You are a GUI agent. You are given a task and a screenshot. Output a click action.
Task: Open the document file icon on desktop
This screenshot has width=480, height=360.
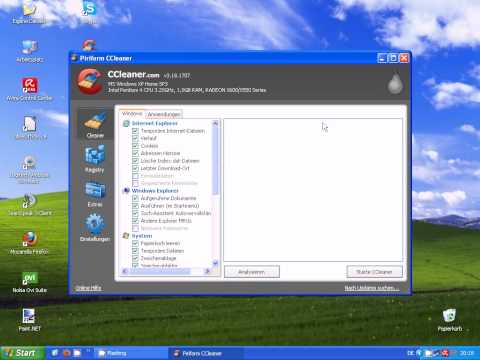click(30, 128)
